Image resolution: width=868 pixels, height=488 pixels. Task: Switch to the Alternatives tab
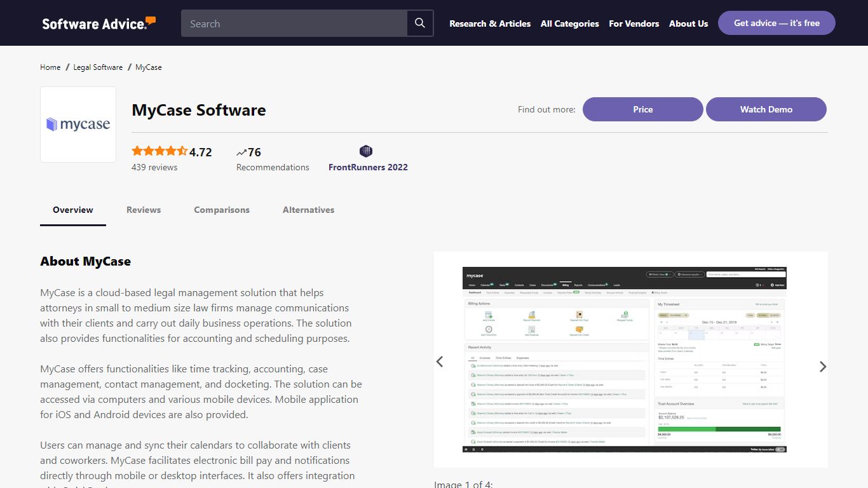coord(308,210)
